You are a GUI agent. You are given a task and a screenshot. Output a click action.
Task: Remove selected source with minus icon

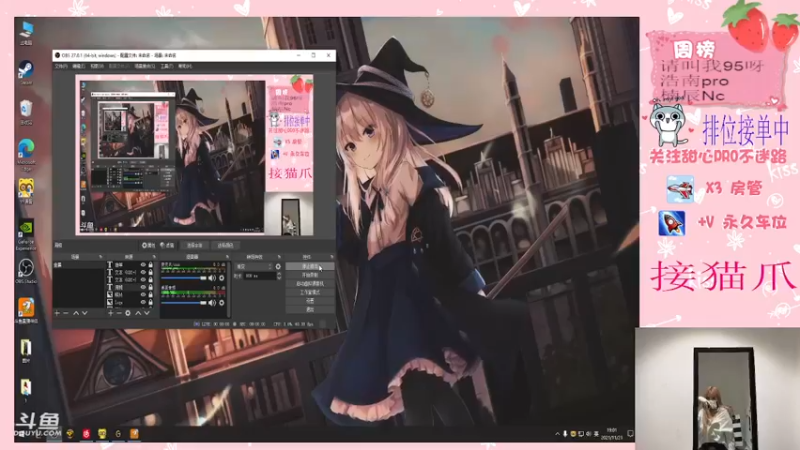click(x=119, y=313)
